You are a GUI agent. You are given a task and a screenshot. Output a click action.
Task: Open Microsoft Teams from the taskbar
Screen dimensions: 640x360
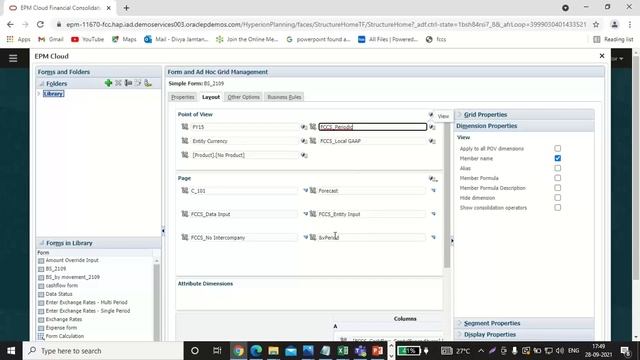point(360,351)
